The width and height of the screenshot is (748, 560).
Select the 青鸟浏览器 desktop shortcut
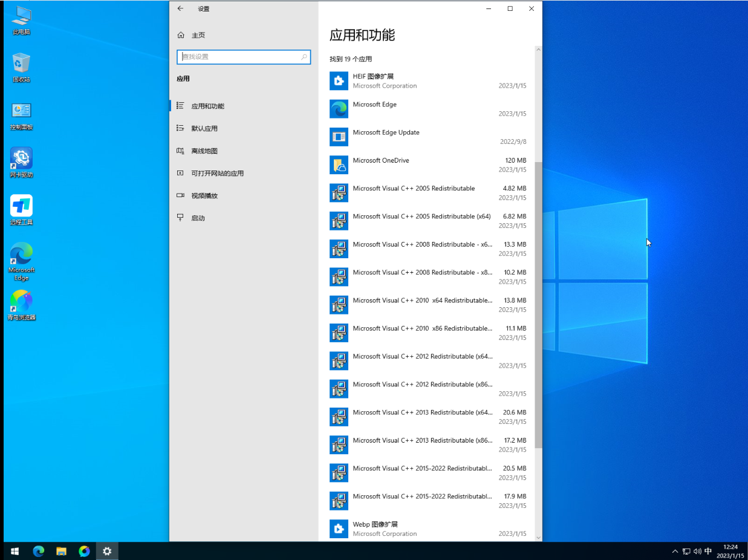click(21, 305)
